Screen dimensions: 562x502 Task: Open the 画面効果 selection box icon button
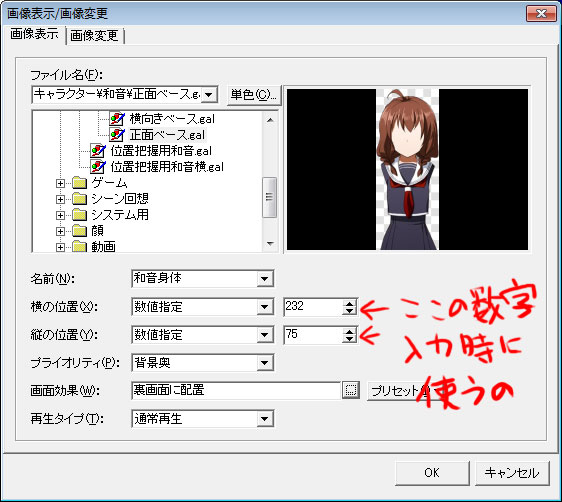(351, 390)
